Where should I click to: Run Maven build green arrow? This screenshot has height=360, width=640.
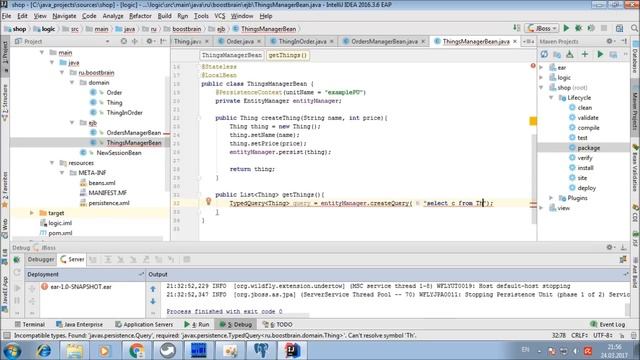pyautogui.click(x=600, y=54)
